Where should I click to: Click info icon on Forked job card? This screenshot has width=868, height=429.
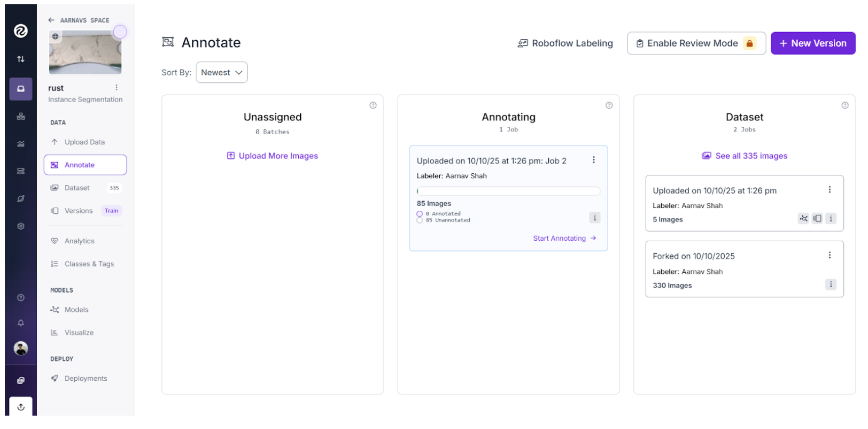click(x=831, y=285)
